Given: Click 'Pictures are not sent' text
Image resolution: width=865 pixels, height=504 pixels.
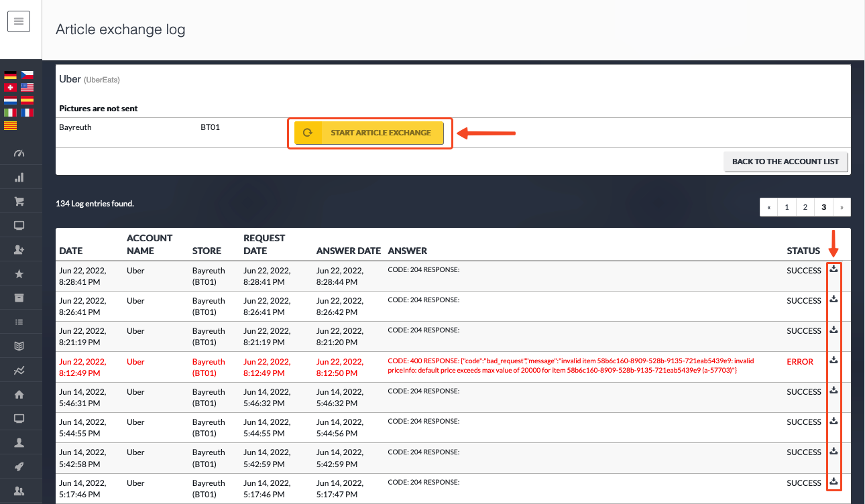Looking at the screenshot, I should pos(99,108).
